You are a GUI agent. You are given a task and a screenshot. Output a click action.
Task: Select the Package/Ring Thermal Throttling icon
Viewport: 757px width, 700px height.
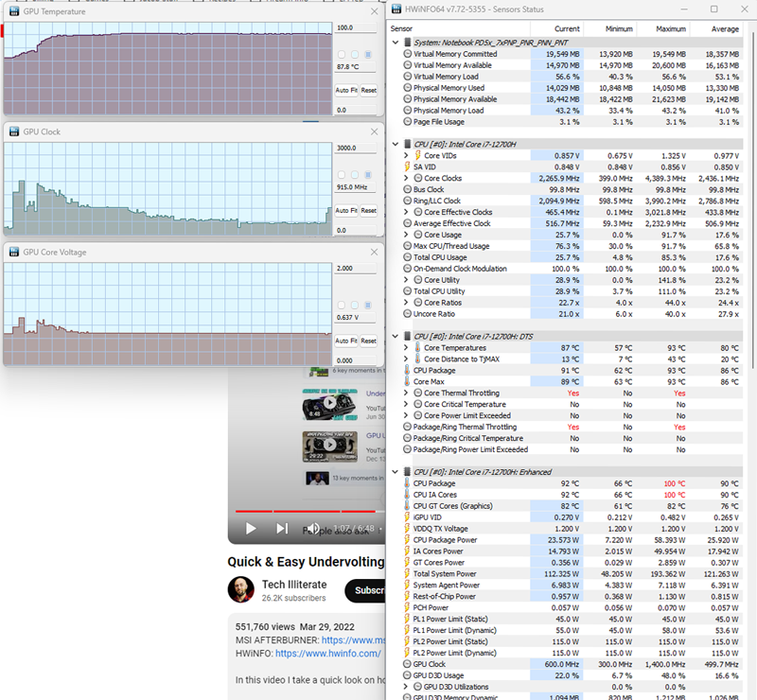tap(407, 427)
